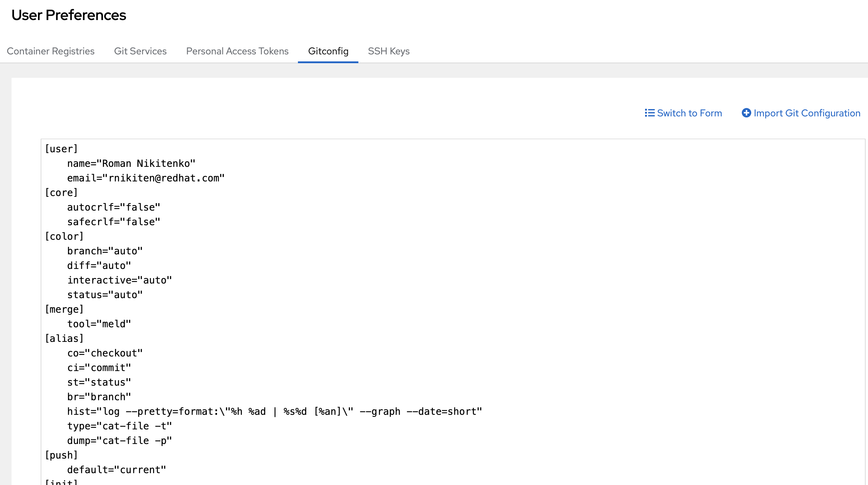
Task: Place cursor on the name="Roman Nikitenko" line
Action: 131,164
